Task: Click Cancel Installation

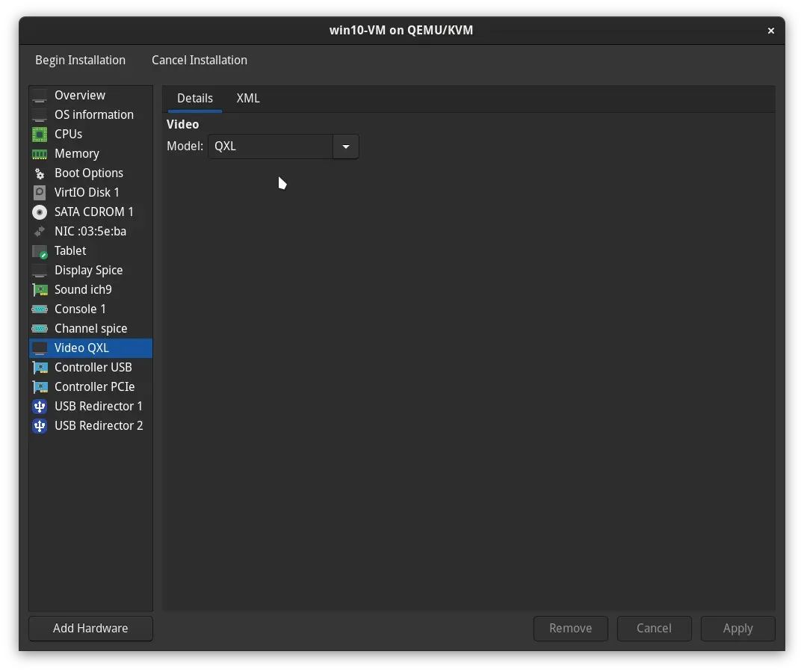Action: click(200, 60)
